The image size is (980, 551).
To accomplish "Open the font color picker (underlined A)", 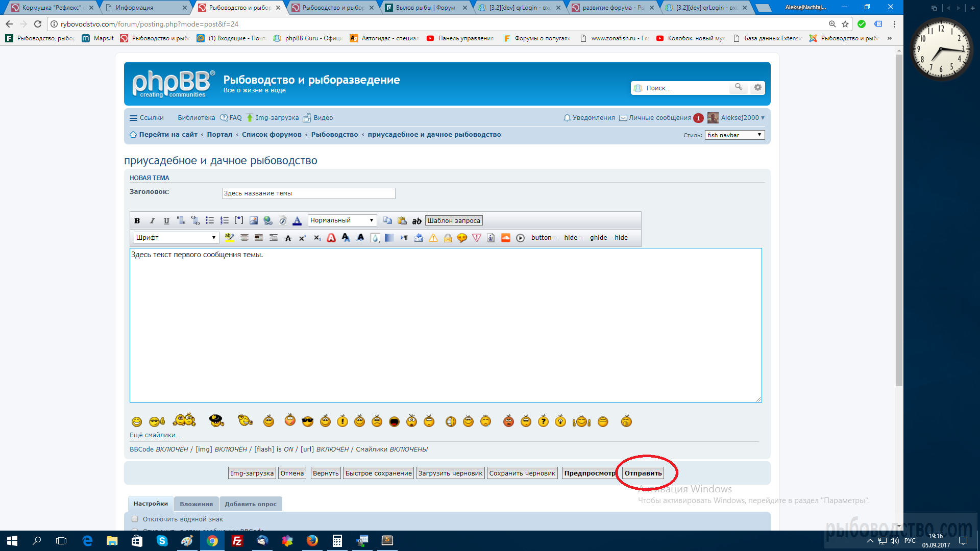I will (x=297, y=220).
